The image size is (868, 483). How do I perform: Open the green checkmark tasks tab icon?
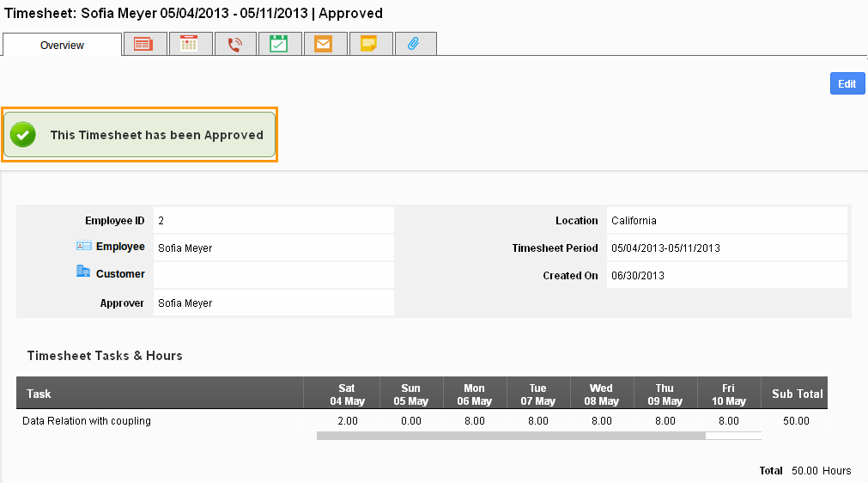[x=279, y=44]
